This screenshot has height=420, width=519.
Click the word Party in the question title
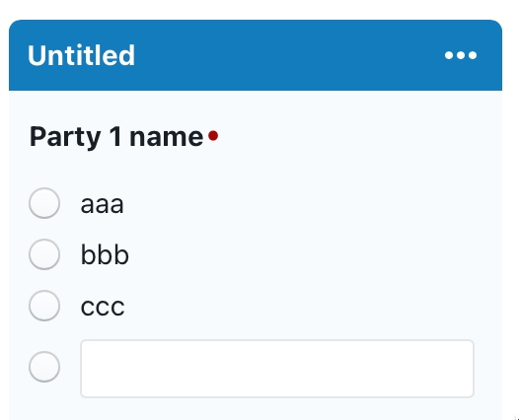pyautogui.click(x=65, y=137)
